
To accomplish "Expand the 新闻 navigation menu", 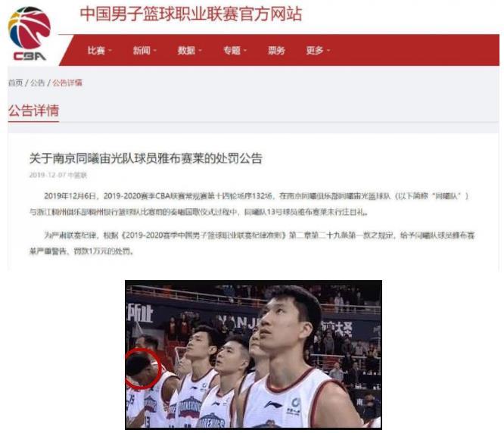I will click(x=145, y=51).
